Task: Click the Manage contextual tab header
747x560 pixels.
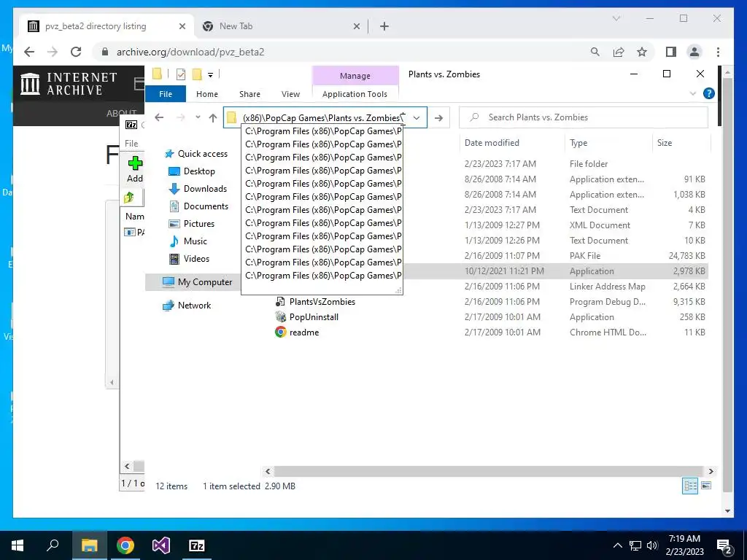Action: pos(355,76)
